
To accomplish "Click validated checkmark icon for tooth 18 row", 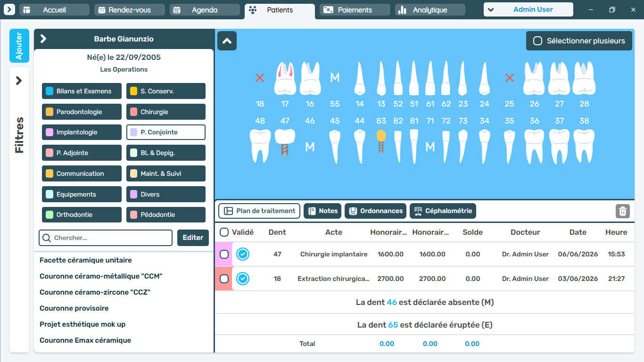I will coord(243,279).
